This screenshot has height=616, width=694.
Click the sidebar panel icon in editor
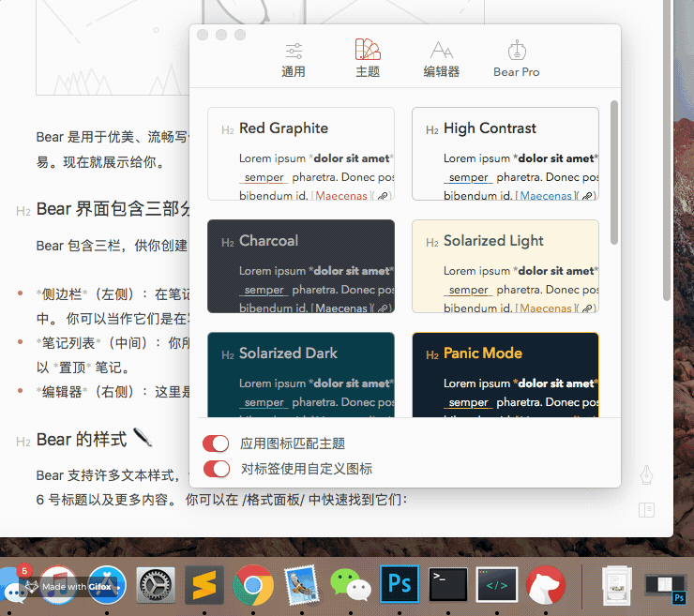(647, 510)
